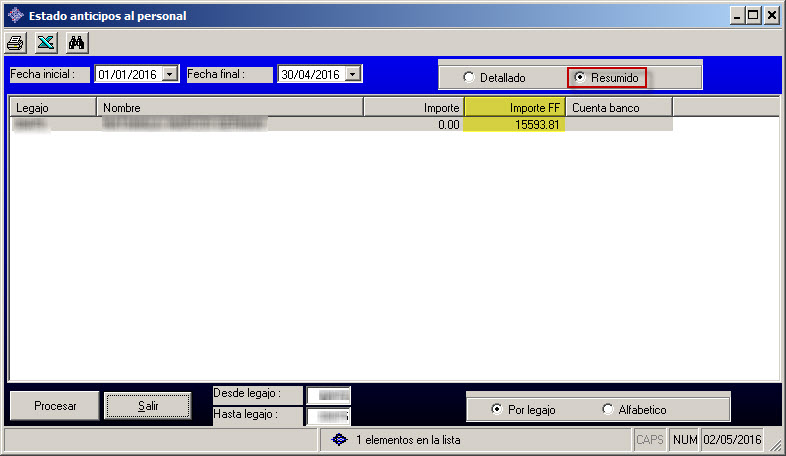Click the blue status bar list icon
The image size is (786, 456).
tap(339, 439)
